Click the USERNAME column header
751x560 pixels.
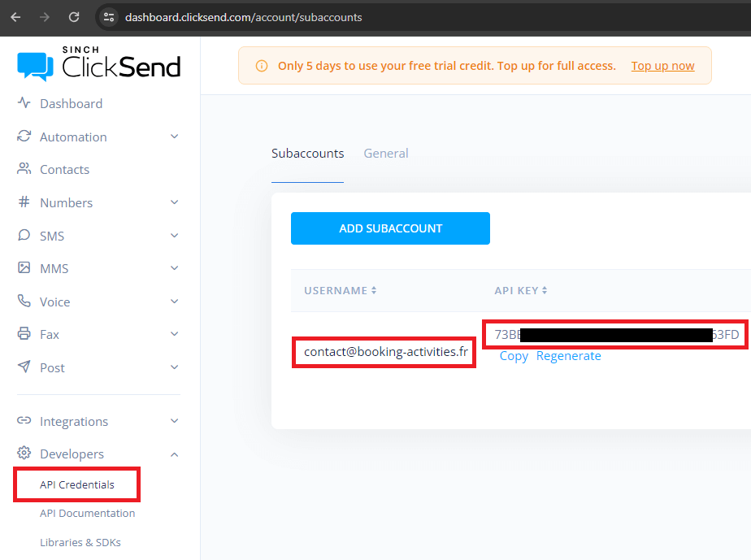(336, 291)
